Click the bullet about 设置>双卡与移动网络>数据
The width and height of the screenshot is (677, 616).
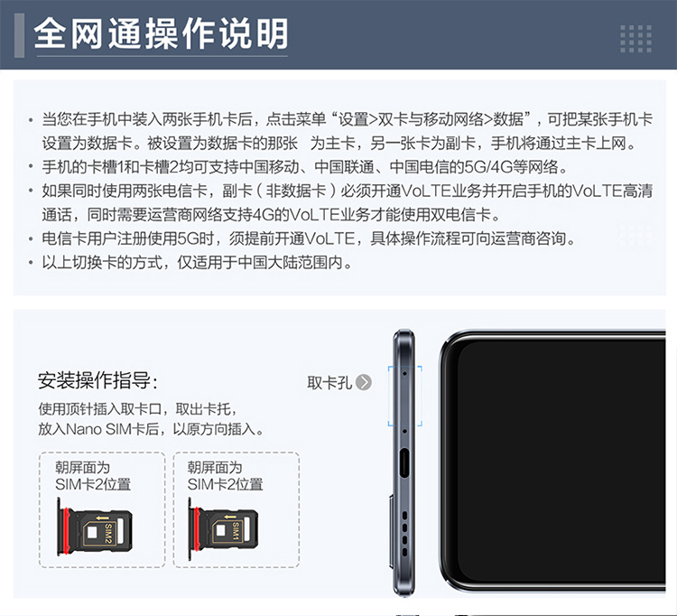click(x=340, y=131)
